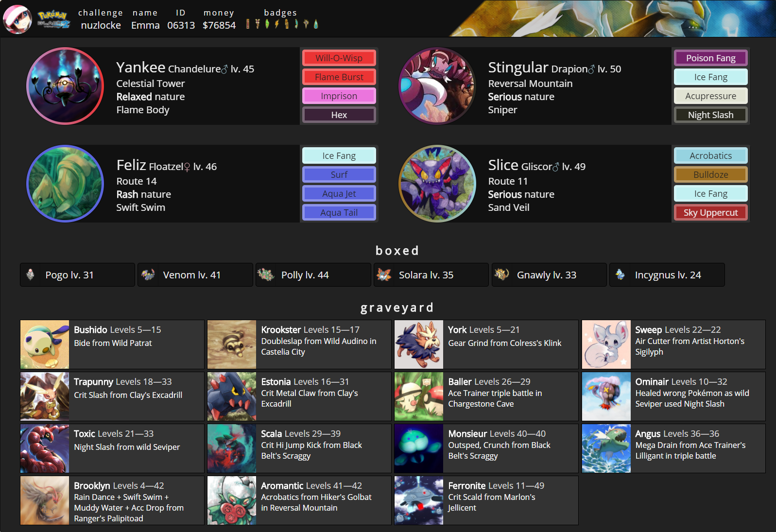Image resolution: width=776 pixels, height=532 pixels.
Task: Open Slice the Gliscor's circular portrait
Action: click(437, 184)
